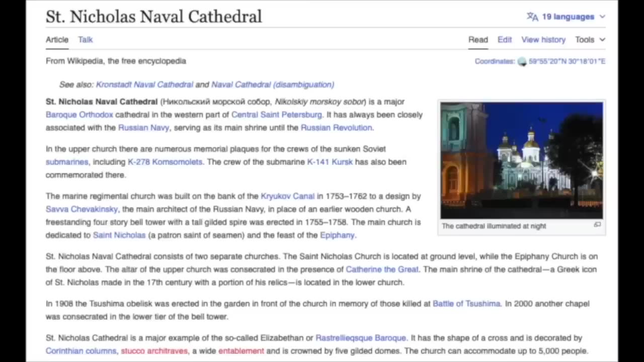
Task: Follow the Catherine the Great link
Action: coord(382,269)
